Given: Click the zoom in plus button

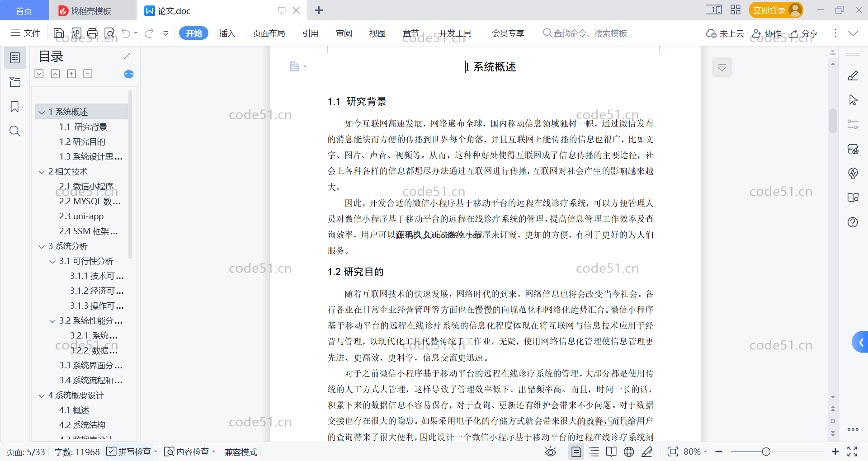Looking at the screenshot, I should click(x=835, y=452).
